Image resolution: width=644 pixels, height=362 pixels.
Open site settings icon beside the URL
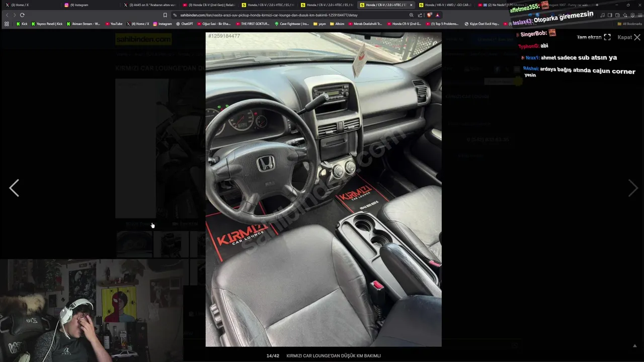click(x=175, y=15)
